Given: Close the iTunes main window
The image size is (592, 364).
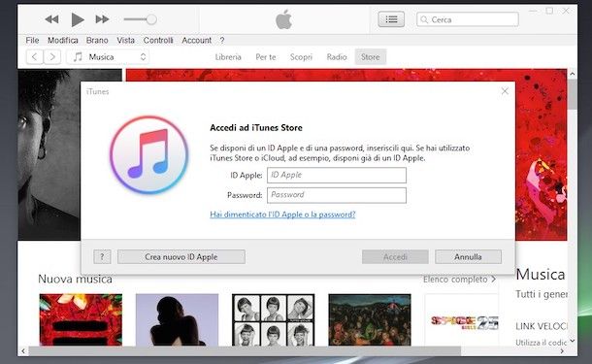Looking at the screenshot, I should (x=566, y=11).
